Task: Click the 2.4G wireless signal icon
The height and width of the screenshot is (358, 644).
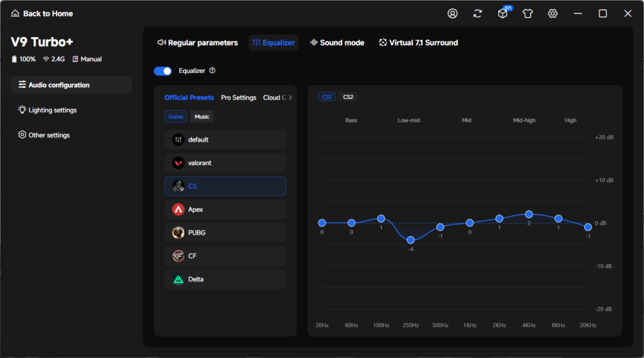Action: click(46, 59)
